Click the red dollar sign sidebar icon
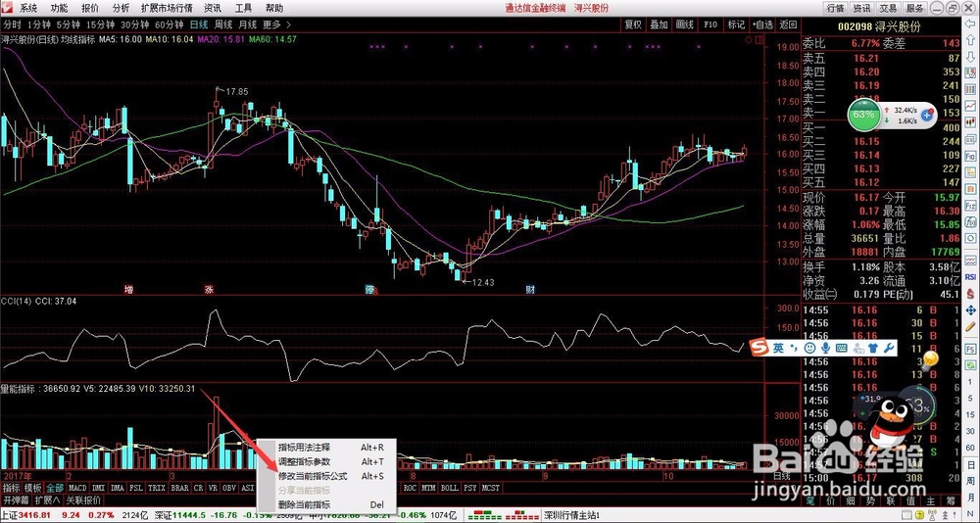Viewport: 980px width, 523px height. (970, 293)
